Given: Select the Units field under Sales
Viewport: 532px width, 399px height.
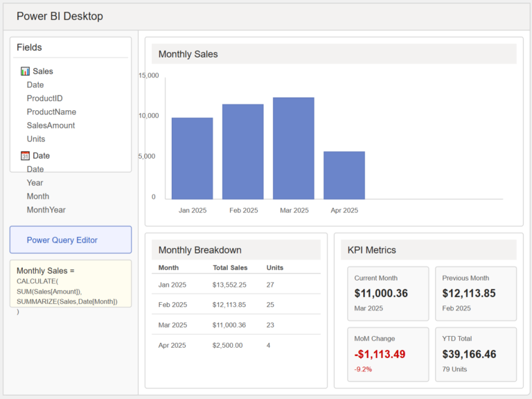Looking at the screenshot, I should tap(36, 139).
